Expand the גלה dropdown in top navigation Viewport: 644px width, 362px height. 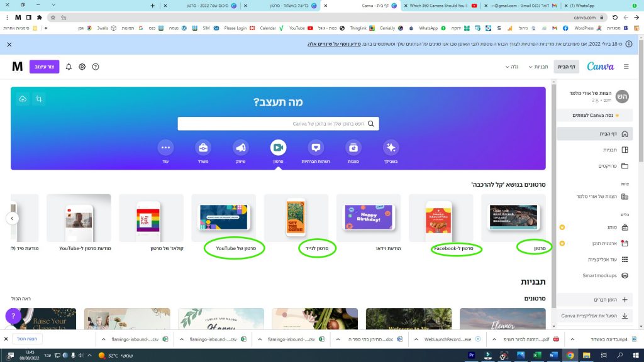coord(512,67)
